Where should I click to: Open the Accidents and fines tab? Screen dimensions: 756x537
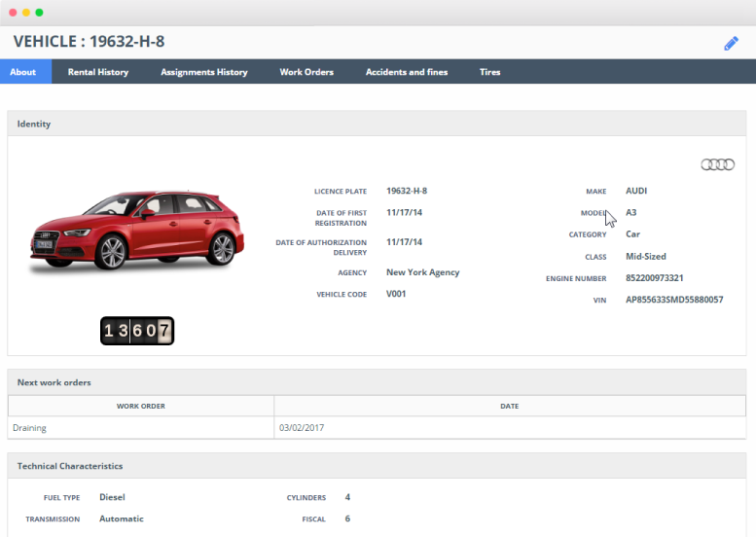coord(407,72)
